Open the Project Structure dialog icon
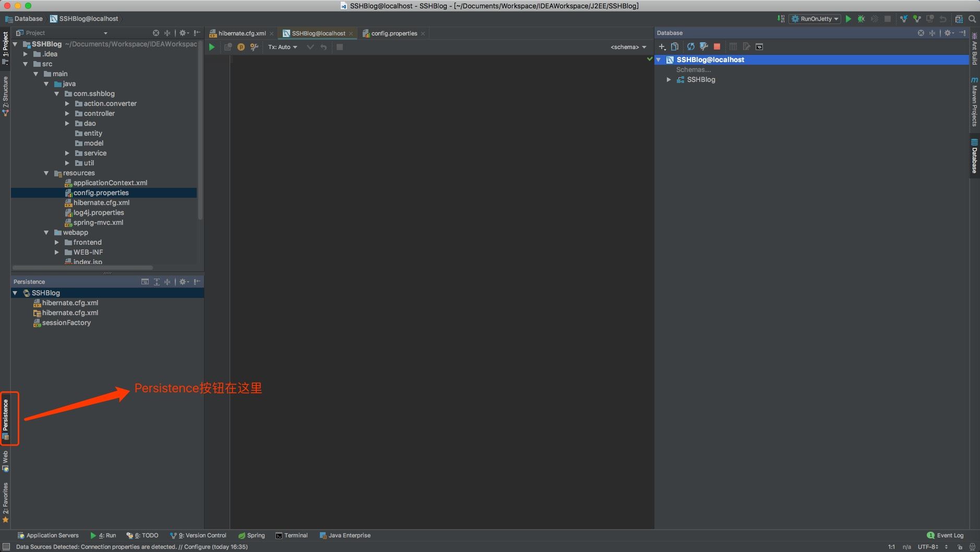This screenshot has width=980, height=552. (x=959, y=19)
